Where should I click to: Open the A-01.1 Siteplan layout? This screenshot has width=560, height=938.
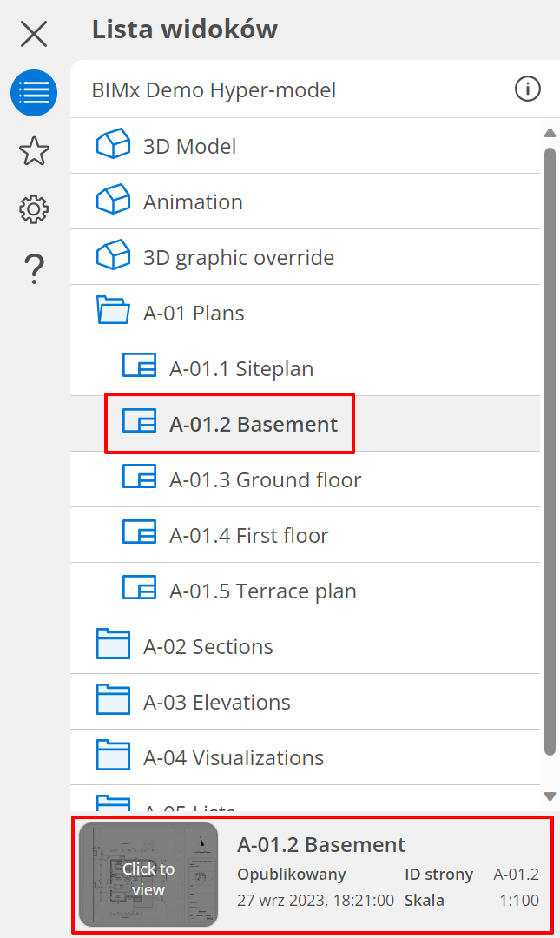click(x=240, y=368)
